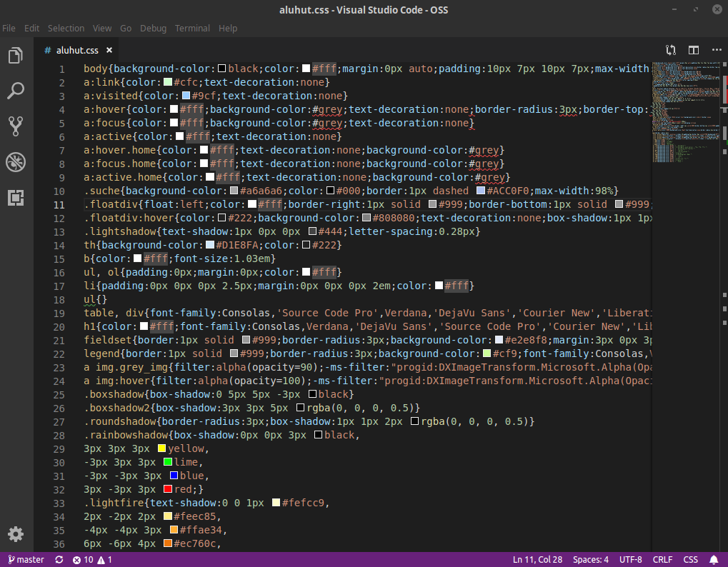Image resolution: width=728 pixels, height=567 pixels.
Task: Split the editor using the toolbar icon
Action: point(693,50)
